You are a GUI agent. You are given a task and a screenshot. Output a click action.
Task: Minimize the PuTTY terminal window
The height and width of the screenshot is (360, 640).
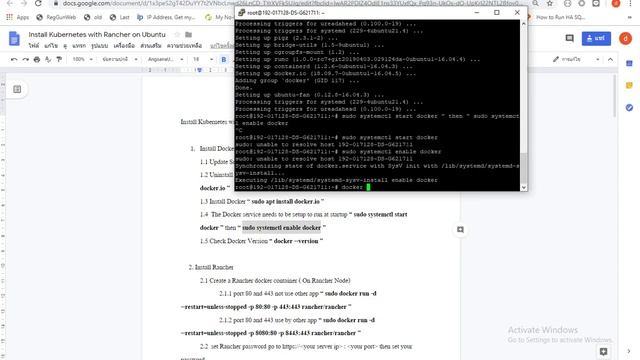click(x=477, y=13)
